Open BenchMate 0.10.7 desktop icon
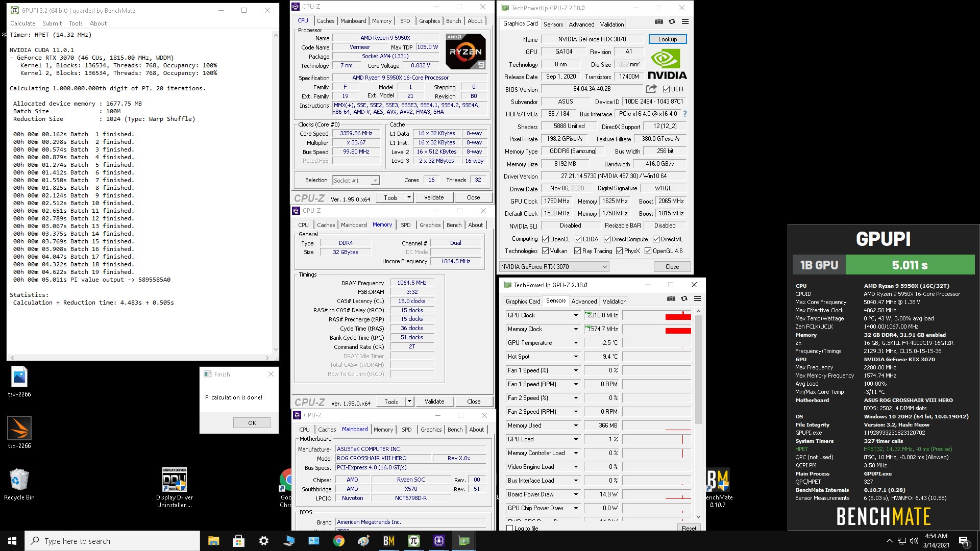980x551 pixels. [718, 487]
